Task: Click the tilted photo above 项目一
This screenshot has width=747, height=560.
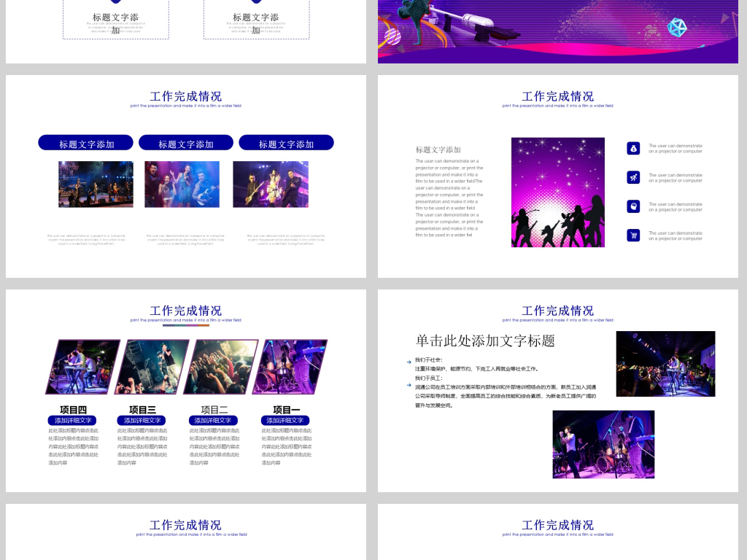Action: (x=290, y=366)
